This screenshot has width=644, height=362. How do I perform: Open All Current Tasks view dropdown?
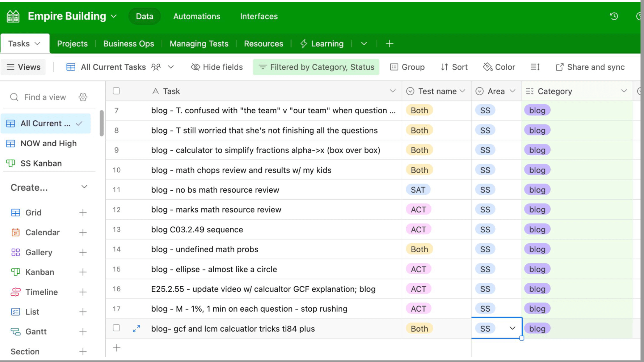tap(171, 67)
